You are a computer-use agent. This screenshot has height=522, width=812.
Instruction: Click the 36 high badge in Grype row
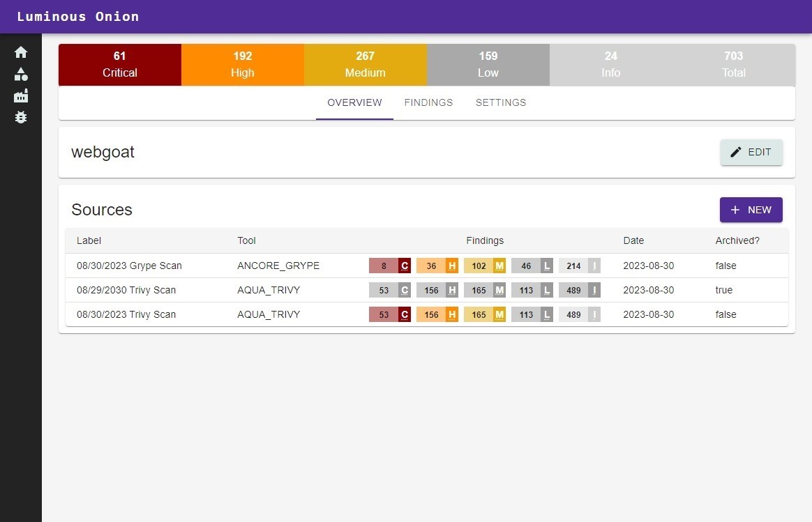[437, 266]
